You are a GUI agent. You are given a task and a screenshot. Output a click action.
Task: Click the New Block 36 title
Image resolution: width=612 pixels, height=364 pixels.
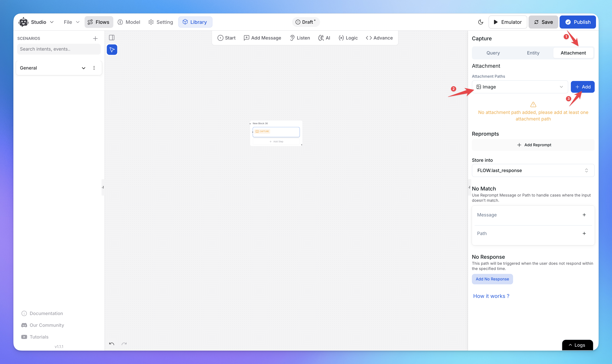point(260,123)
